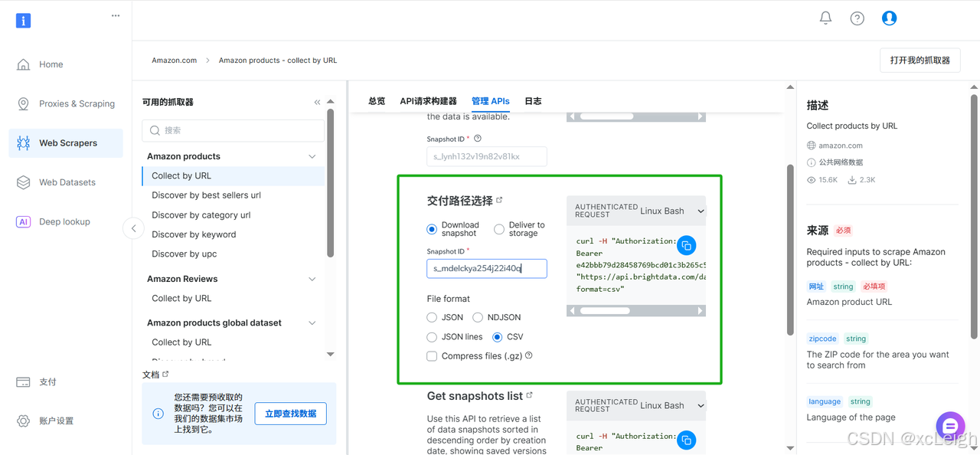
Task: Select CSV file format
Action: (498, 337)
